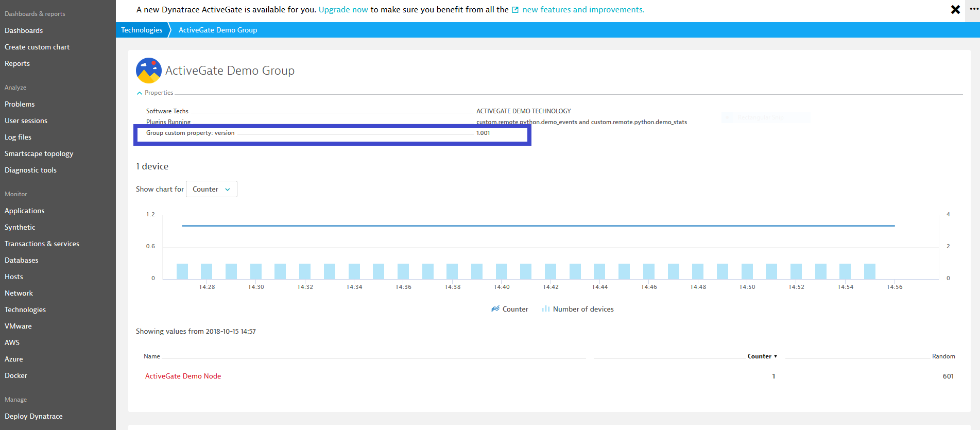This screenshot has width=980, height=430.
Task: Click the 1 device heading
Action: coord(152,166)
